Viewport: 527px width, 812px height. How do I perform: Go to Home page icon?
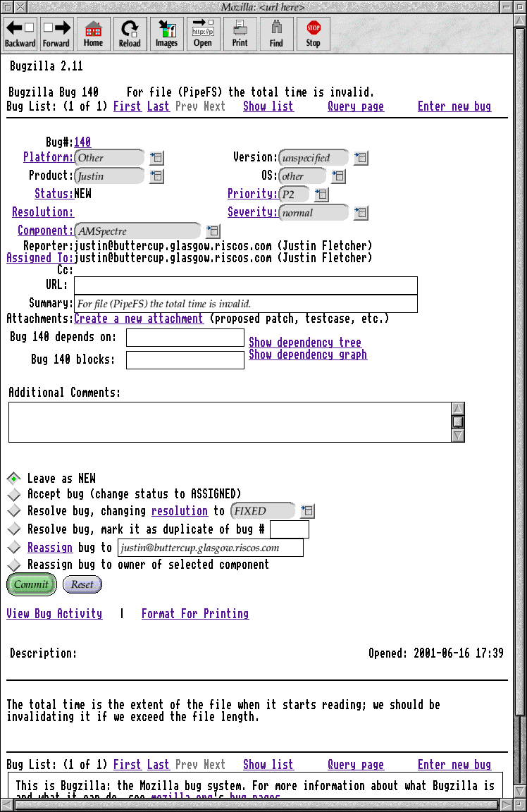coord(93,34)
